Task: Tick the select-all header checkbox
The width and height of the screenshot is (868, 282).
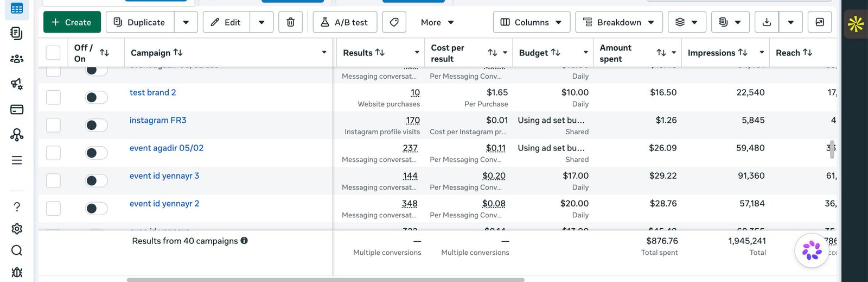Action: tap(53, 53)
